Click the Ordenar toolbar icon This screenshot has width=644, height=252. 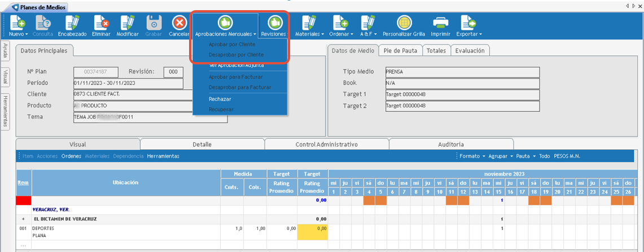(340, 22)
